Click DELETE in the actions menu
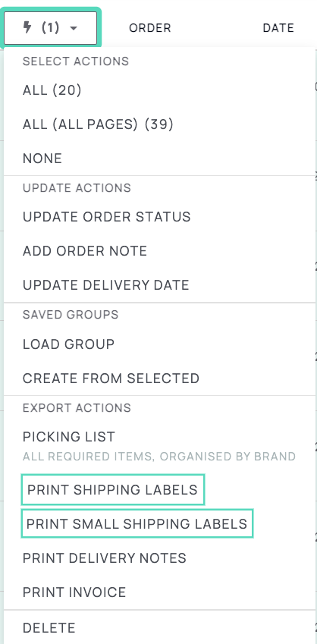 click(x=159, y=627)
